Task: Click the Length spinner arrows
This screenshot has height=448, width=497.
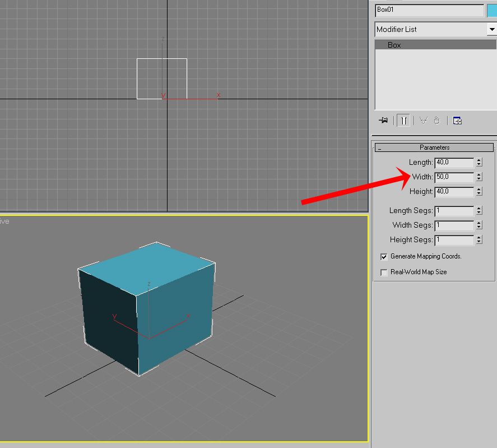Action: [479, 163]
